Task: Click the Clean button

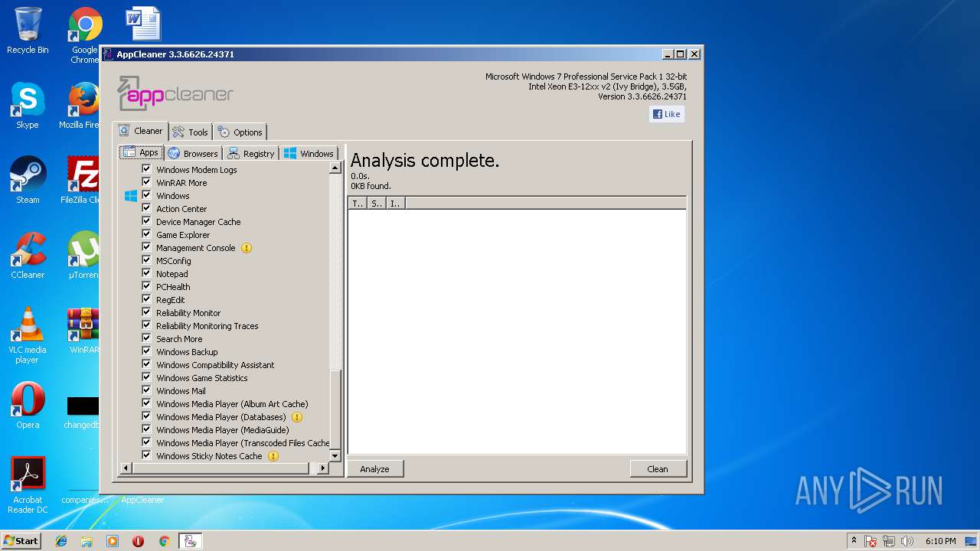Action: [x=658, y=469]
